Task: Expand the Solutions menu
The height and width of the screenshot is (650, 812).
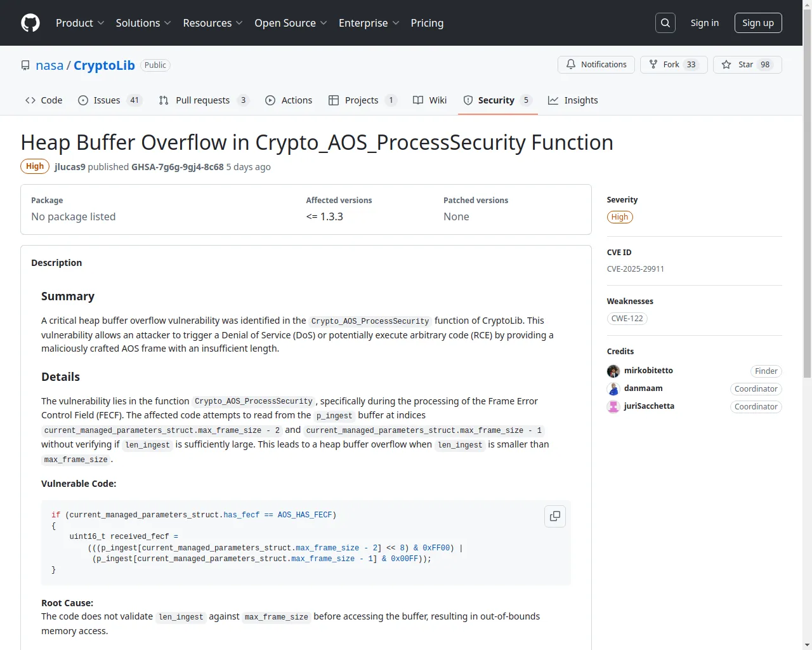Action: click(x=143, y=23)
